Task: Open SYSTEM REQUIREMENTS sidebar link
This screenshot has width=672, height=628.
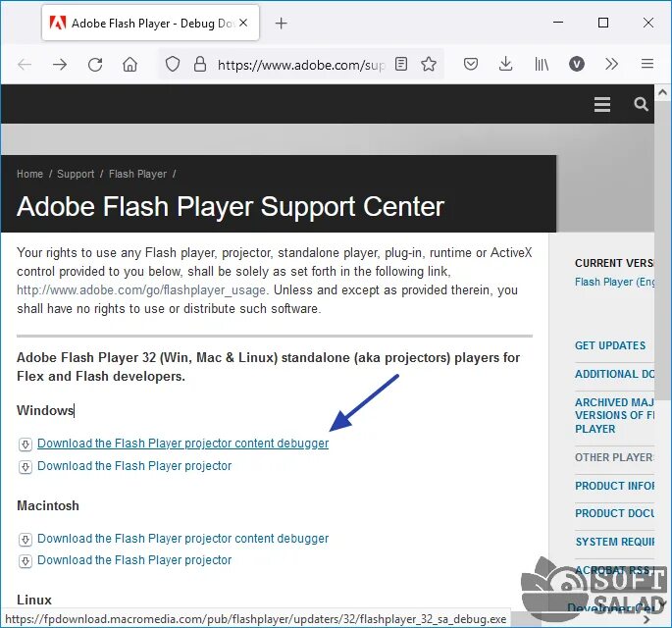Action: pos(614,542)
